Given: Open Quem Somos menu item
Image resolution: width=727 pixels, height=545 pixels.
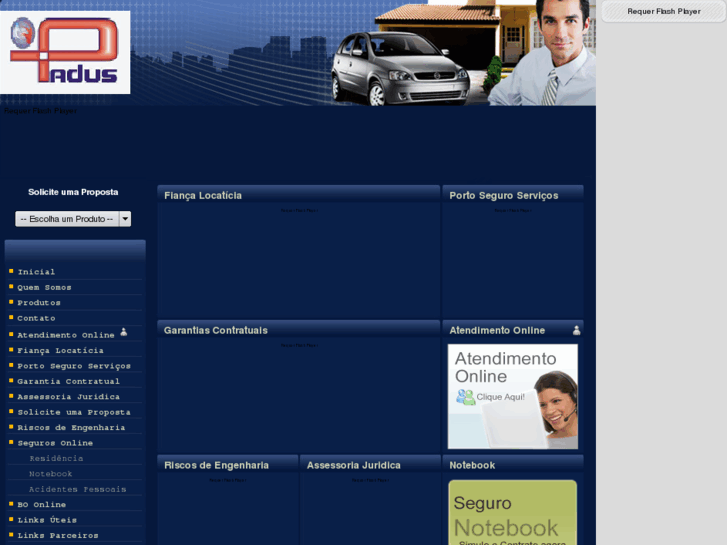Looking at the screenshot, I should [x=45, y=288].
